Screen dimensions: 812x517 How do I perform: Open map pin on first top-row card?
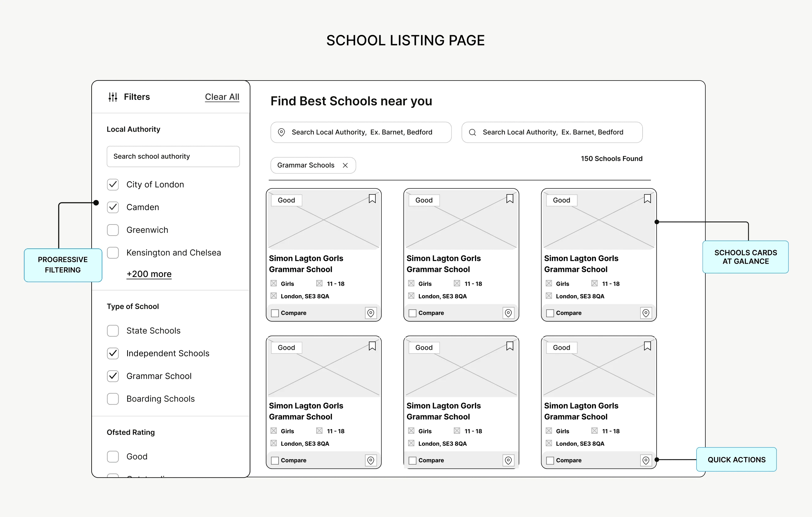coord(371,313)
